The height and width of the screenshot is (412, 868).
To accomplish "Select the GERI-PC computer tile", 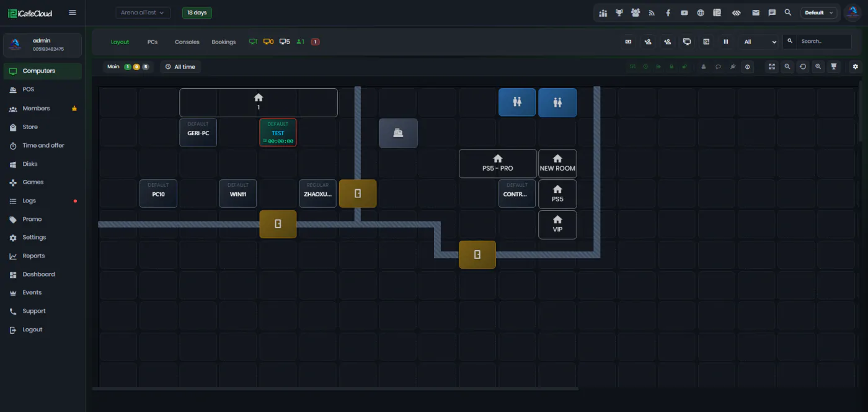I will tap(198, 133).
